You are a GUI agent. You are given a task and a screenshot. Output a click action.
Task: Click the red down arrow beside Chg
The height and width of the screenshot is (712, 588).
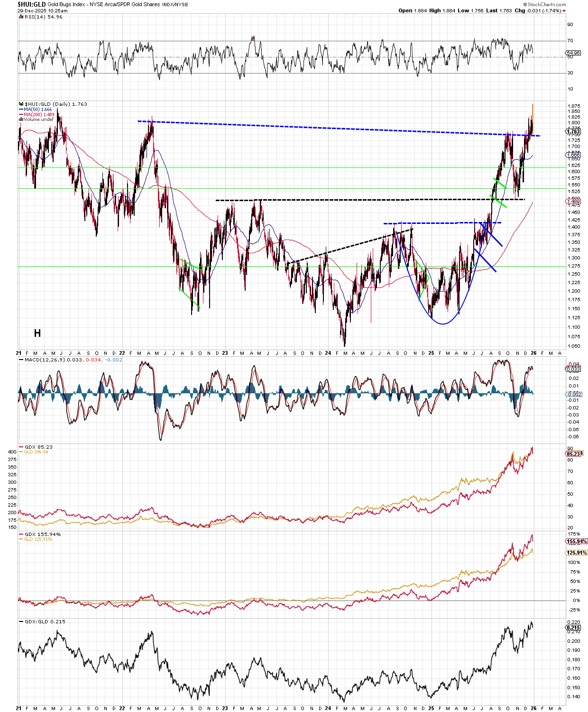(564, 11)
